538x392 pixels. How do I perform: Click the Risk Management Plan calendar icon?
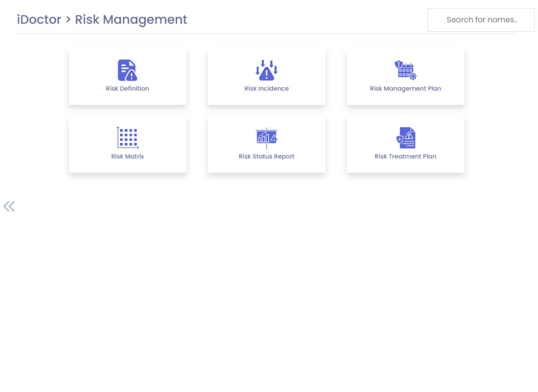(x=405, y=70)
